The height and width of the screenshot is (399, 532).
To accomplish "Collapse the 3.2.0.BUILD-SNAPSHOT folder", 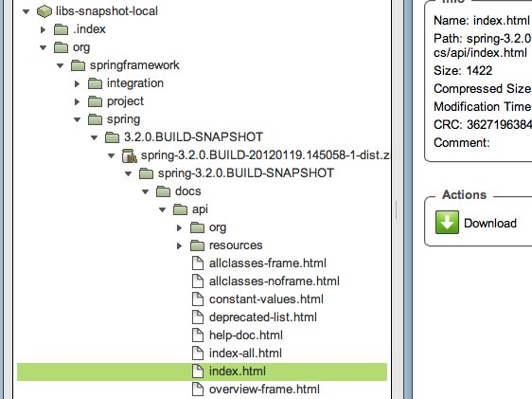I will point(94,137).
